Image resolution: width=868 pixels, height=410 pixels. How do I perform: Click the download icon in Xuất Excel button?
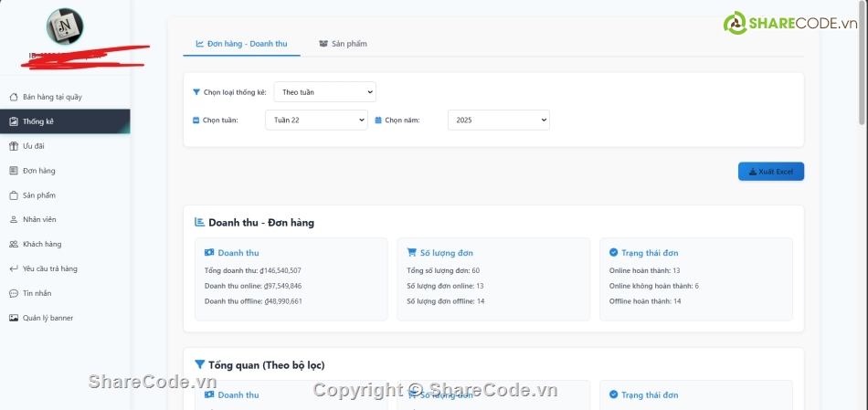click(752, 172)
